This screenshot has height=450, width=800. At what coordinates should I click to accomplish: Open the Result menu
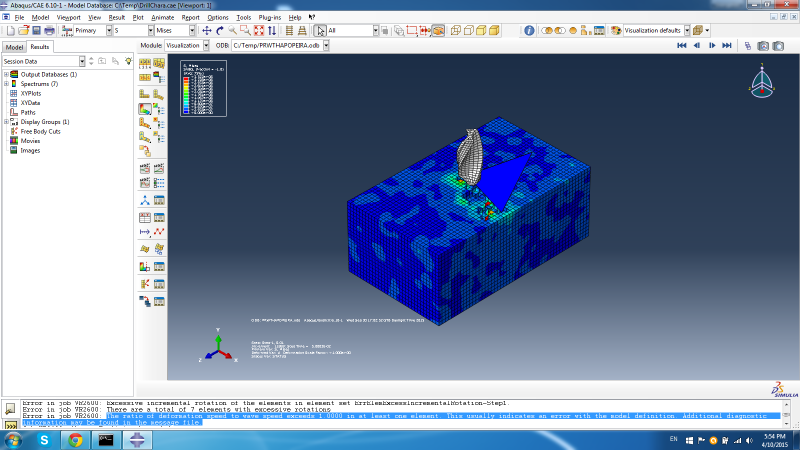point(116,17)
